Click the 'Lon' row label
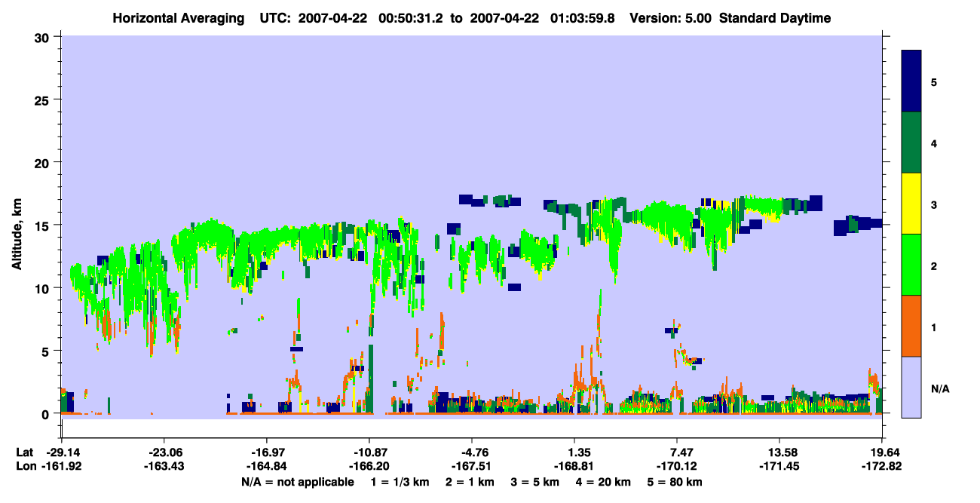Screen dimensions: 980x503 [26, 466]
